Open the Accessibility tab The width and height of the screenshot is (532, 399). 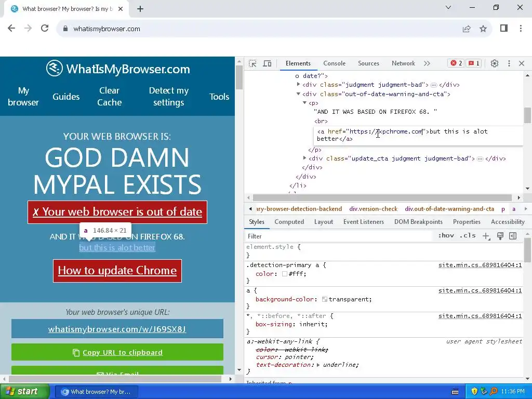coord(508,222)
